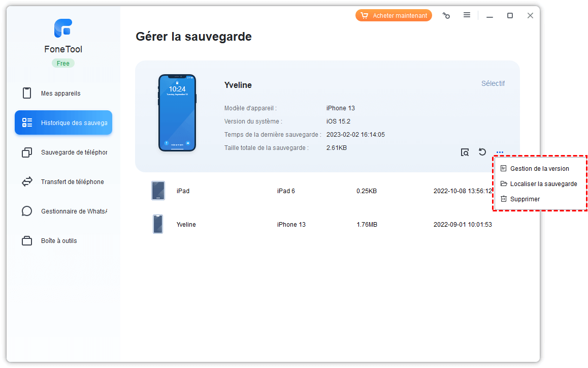
Task: Choose Localiser la sauvegarde menu entry
Action: (x=543, y=184)
